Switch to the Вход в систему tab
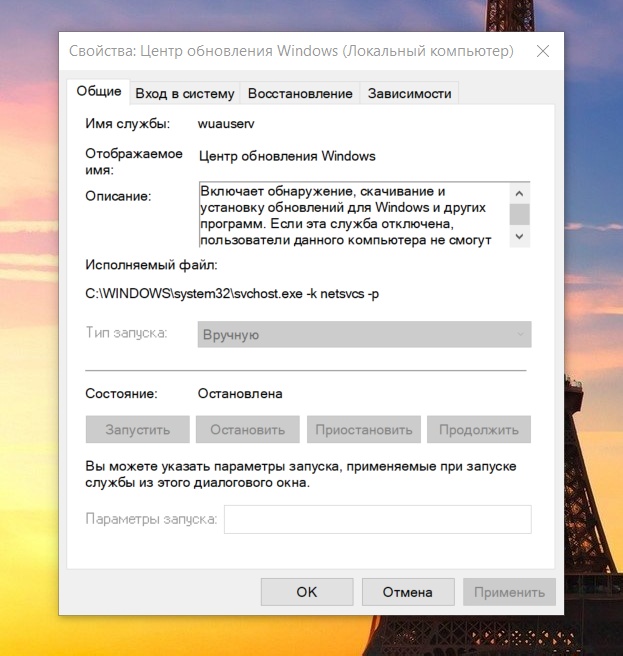This screenshot has width=623, height=656. [x=185, y=93]
